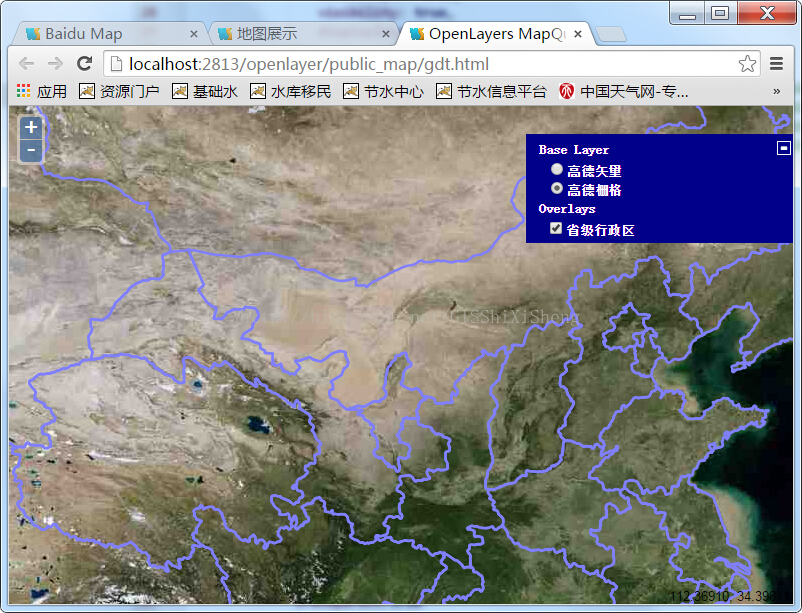Screen dimensions: 802x613
Task: Close the 地图展示 tab
Action: (x=386, y=34)
